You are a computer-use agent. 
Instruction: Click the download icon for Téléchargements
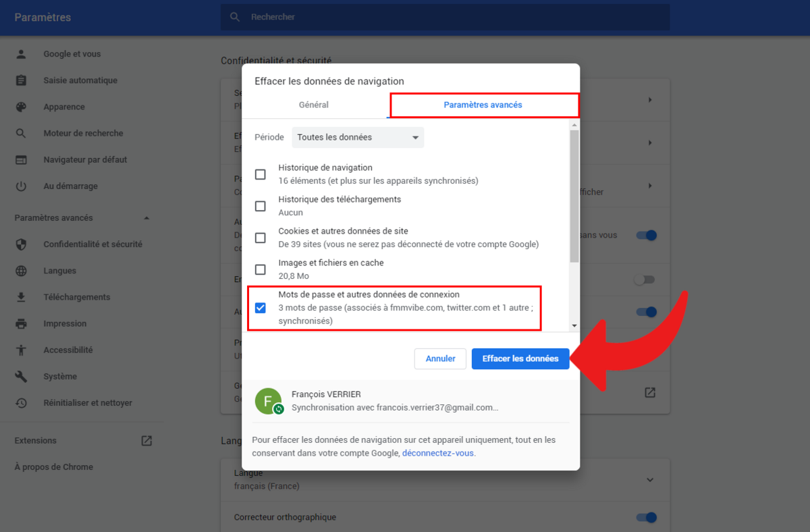[x=22, y=297]
